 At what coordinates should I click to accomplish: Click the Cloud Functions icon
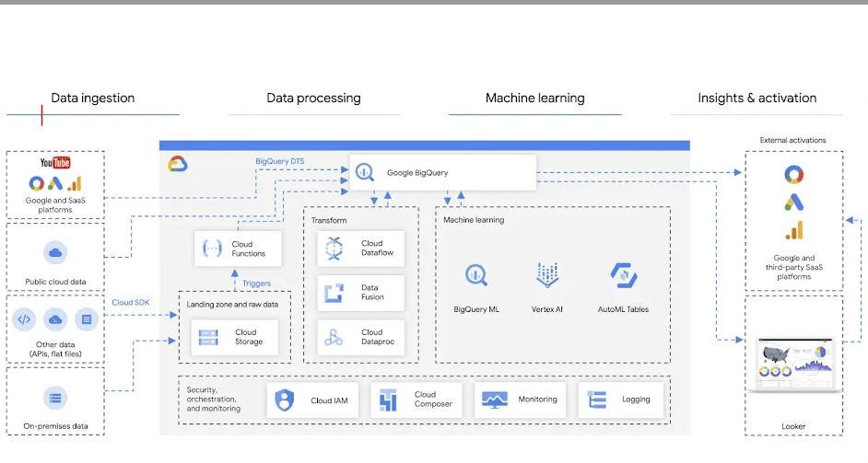212,249
